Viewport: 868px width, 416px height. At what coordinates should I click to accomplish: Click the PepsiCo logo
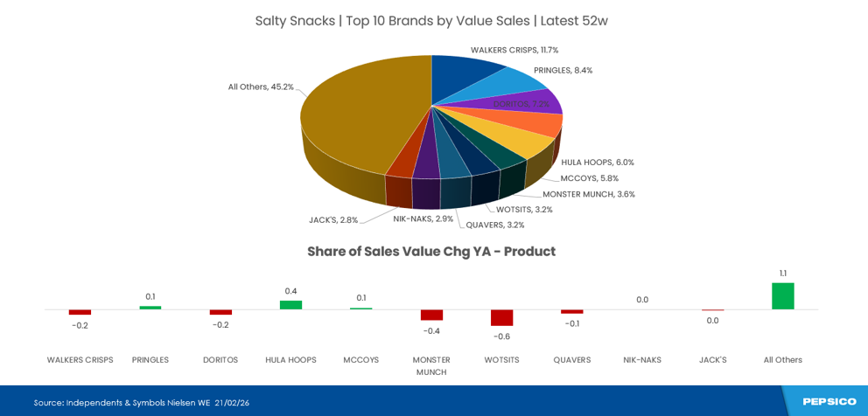pyautogui.click(x=829, y=402)
